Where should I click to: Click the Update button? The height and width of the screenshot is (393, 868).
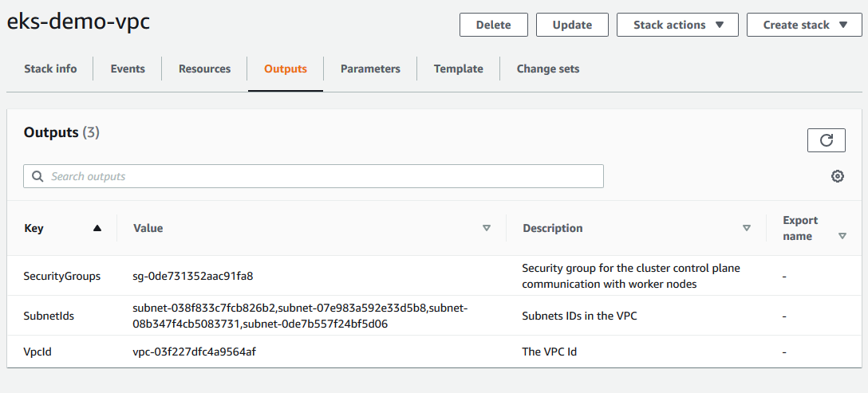(x=572, y=25)
